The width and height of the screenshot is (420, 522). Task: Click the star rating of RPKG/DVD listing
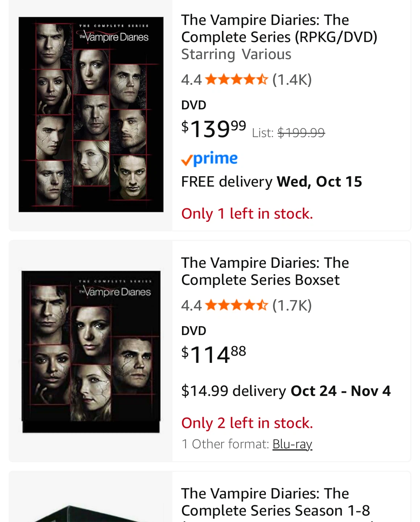click(236, 79)
